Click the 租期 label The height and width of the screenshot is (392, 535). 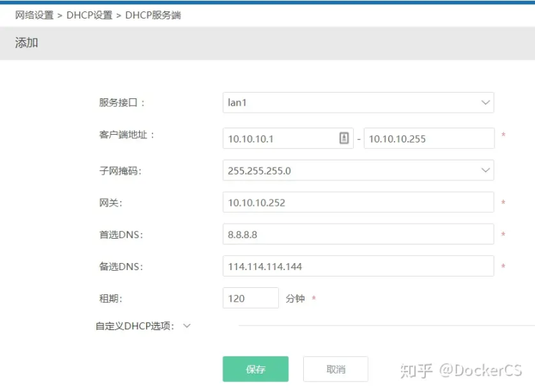point(111,298)
